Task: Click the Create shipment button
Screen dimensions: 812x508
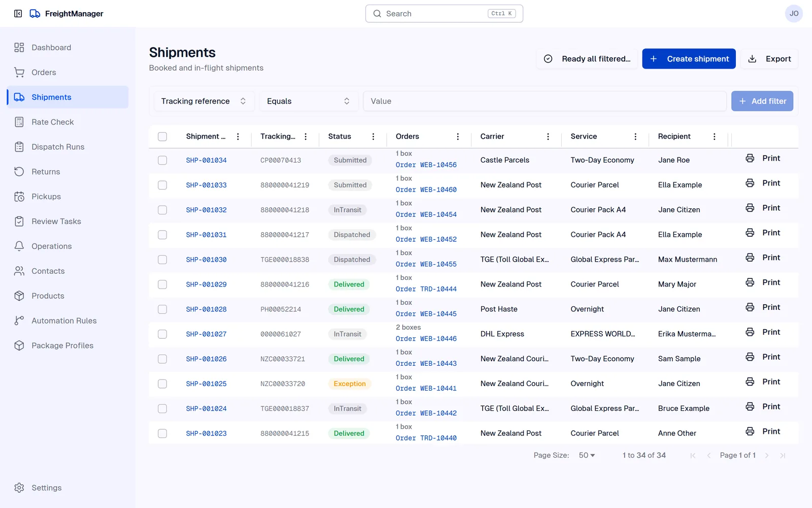Action: tap(689, 59)
